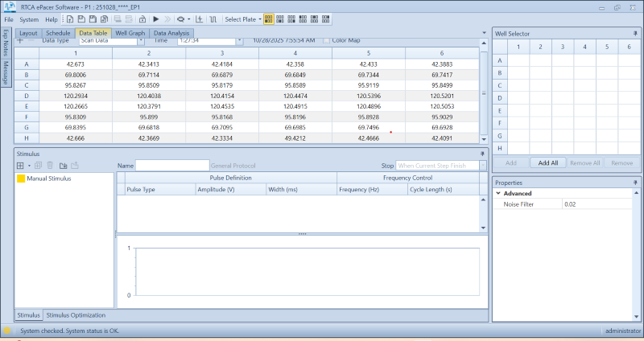Screen dimensions: 644x341
Task: Select the highlighted plate layout icon
Action: click(268, 18)
